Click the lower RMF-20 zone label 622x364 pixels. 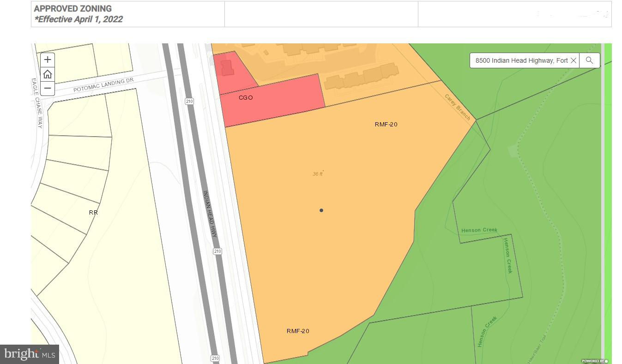pyautogui.click(x=298, y=331)
